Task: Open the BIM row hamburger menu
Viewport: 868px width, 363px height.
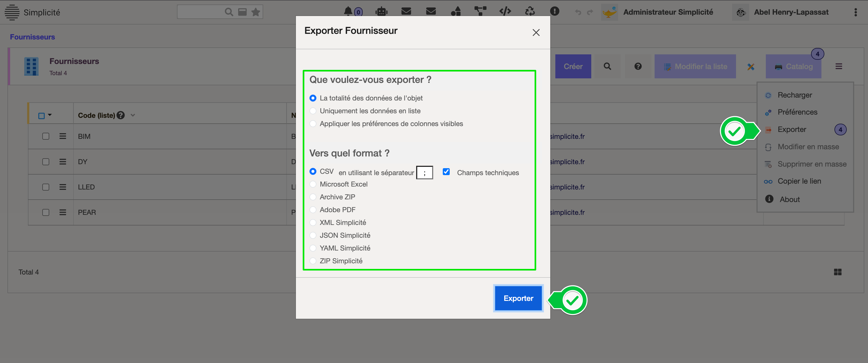Action: [63, 136]
